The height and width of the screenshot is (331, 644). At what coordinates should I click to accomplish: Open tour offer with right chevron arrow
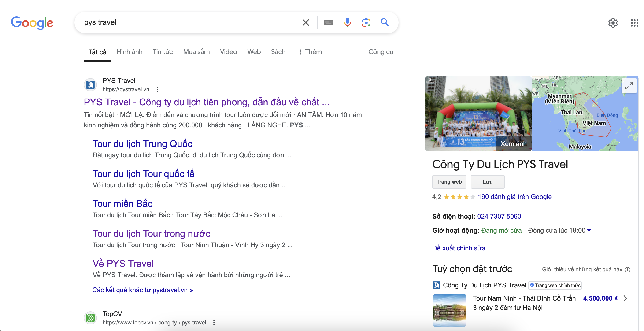[625, 298]
